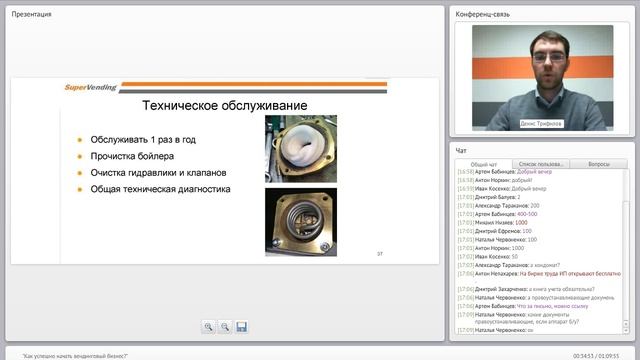
Task: Open the Общий чат tab
Action: [x=484, y=164]
